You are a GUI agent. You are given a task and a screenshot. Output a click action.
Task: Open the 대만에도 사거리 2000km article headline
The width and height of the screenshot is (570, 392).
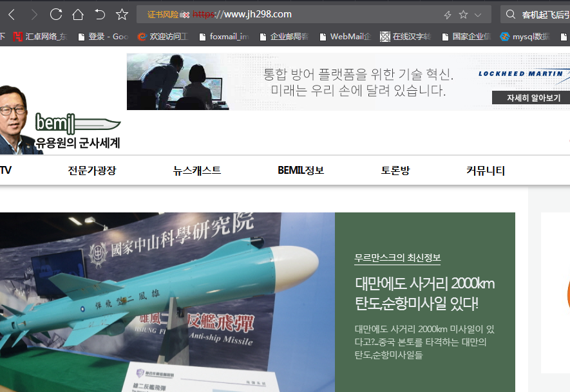point(424,293)
